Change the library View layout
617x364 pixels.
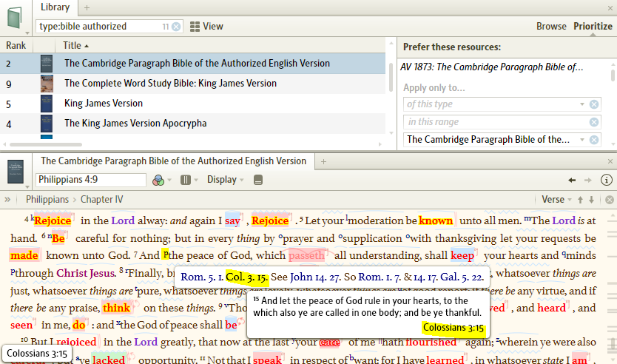coord(206,27)
